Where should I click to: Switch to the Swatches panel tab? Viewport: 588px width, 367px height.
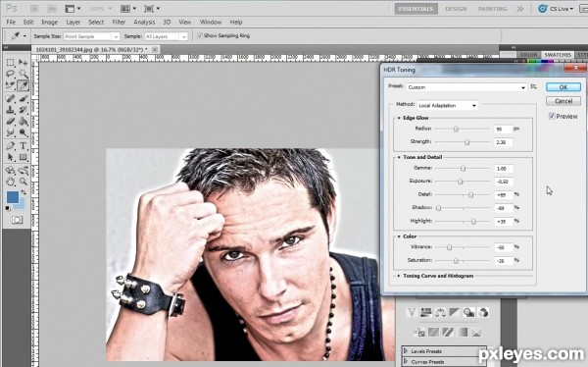(x=558, y=55)
